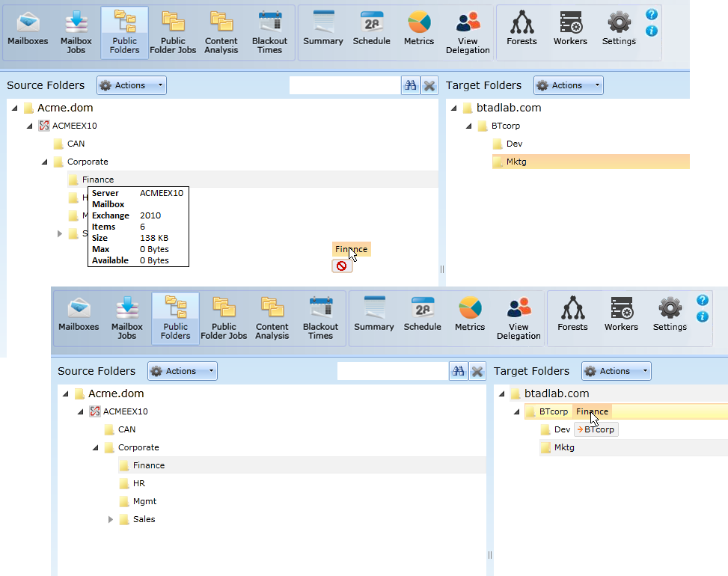728x576 pixels.
Task: Click the help question mark icon in lower toolbar
Action: [x=703, y=300]
